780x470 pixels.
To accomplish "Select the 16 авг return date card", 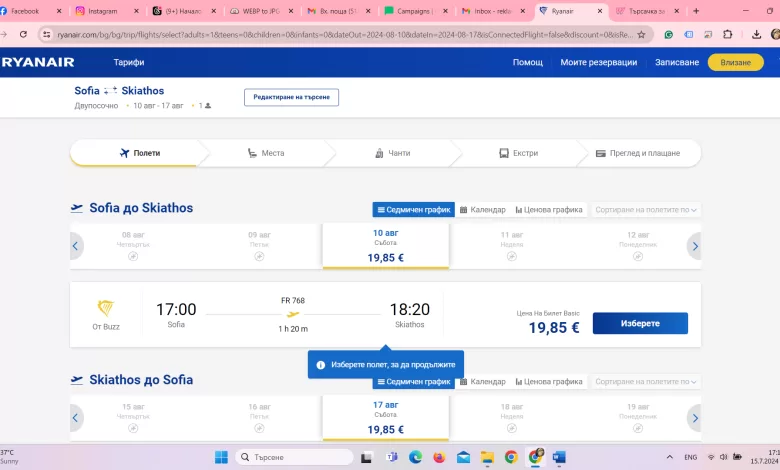I will pyautogui.click(x=259, y=418).
